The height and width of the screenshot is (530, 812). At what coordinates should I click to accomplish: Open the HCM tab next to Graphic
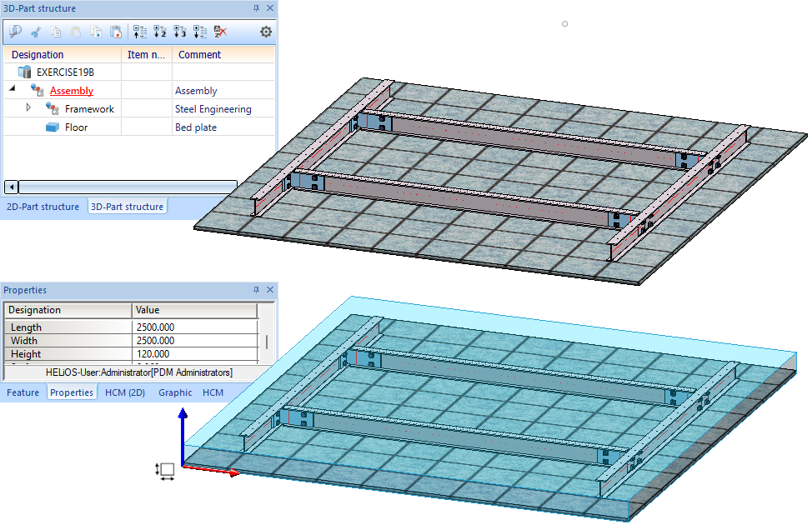pos(213,392)
